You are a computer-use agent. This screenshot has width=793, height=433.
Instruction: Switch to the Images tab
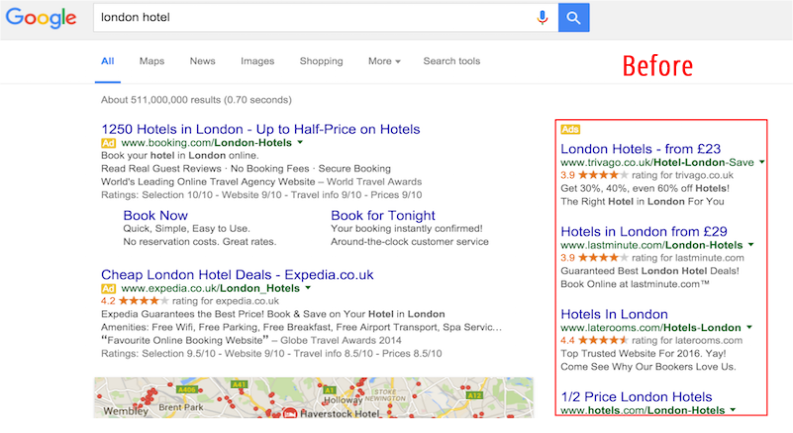tap(257, 61)
